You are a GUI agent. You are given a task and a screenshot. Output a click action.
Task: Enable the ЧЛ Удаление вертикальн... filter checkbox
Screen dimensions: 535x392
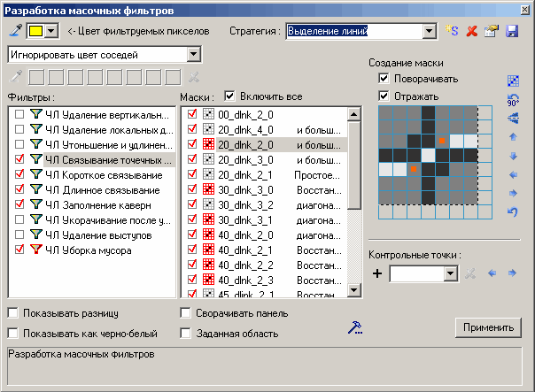click(19, 114)
